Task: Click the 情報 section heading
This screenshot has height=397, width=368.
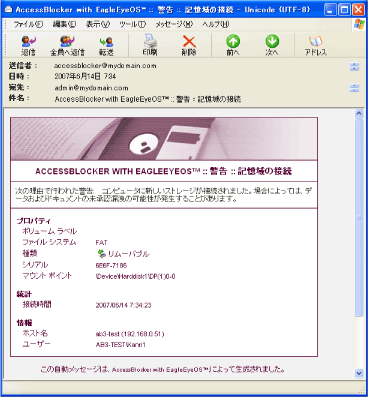Action: click(24, 323)
